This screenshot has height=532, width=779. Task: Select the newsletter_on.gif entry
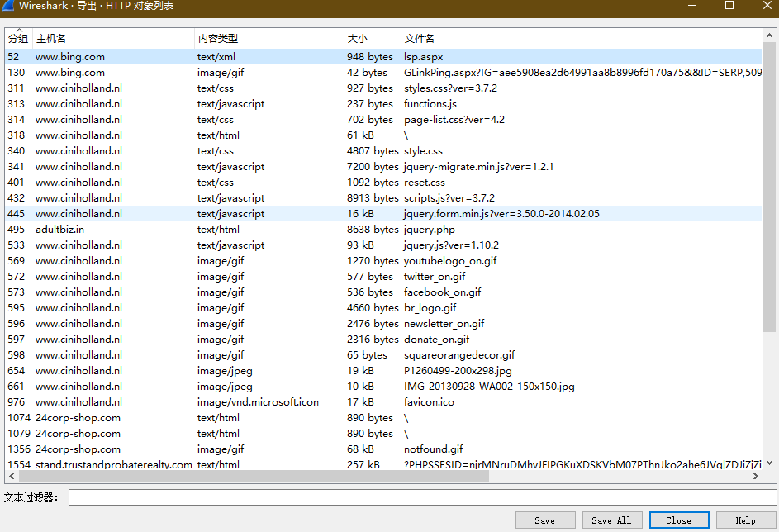[x=384, y=323]
